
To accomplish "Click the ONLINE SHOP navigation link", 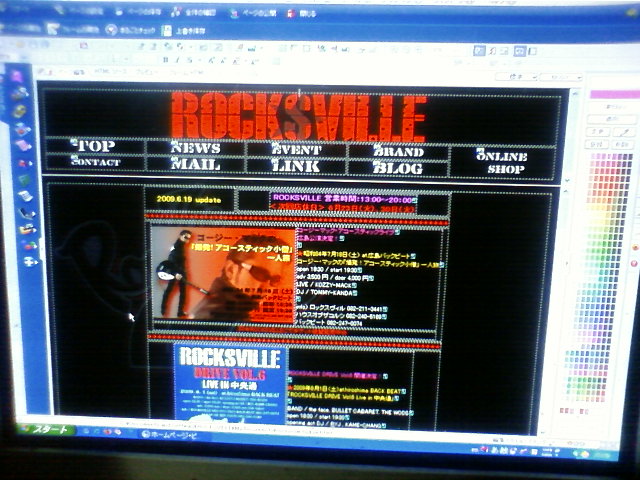I will pos(502,162).
